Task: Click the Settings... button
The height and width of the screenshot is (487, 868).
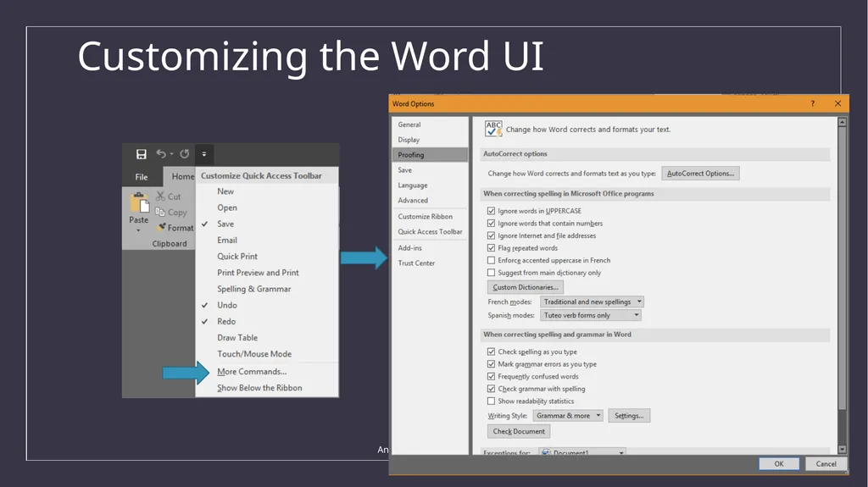Action: (629, 416)
